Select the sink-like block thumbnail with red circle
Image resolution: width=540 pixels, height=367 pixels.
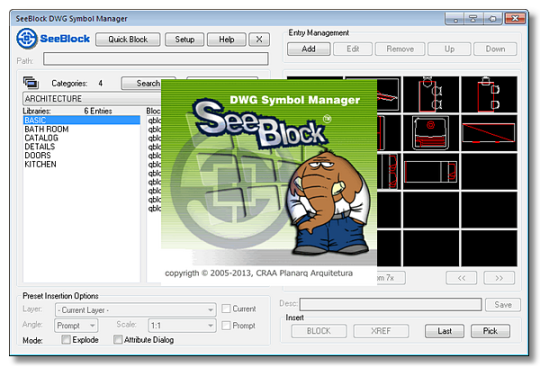[431, 133]
